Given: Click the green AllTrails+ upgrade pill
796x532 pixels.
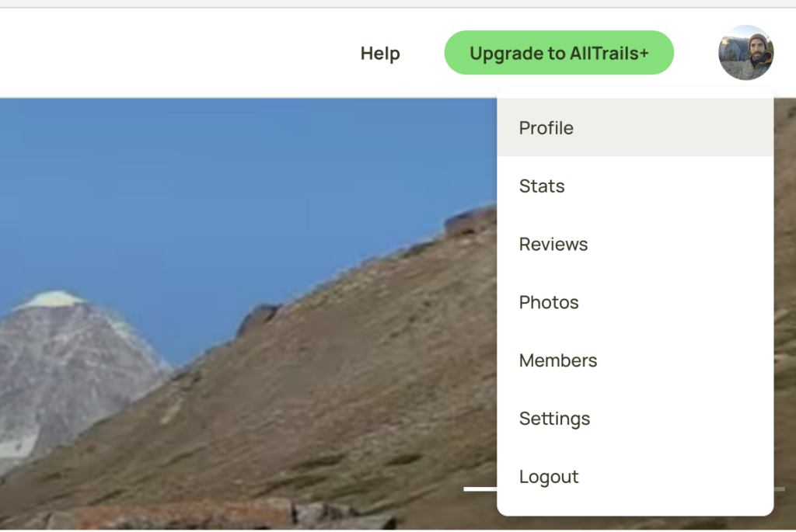Looking at the screenshot, I should (559, 53).
